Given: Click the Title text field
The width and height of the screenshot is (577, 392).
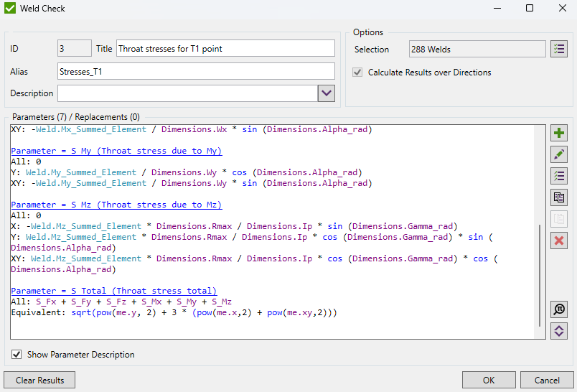Looking at the screenshot, I should [225, 49].
